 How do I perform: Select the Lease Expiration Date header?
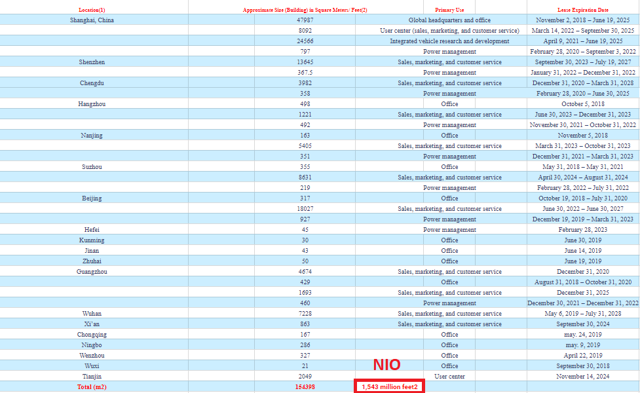pyautogui.click(x=583, y=10)
